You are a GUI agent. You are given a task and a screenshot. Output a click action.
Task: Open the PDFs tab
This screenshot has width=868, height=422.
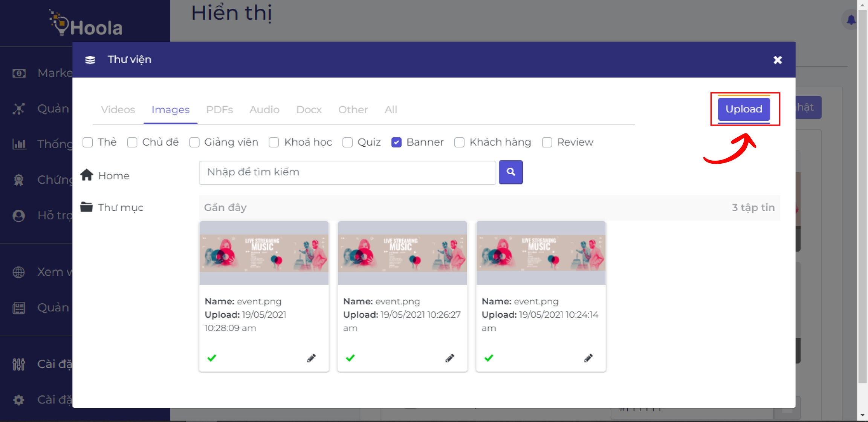point(219,109)
